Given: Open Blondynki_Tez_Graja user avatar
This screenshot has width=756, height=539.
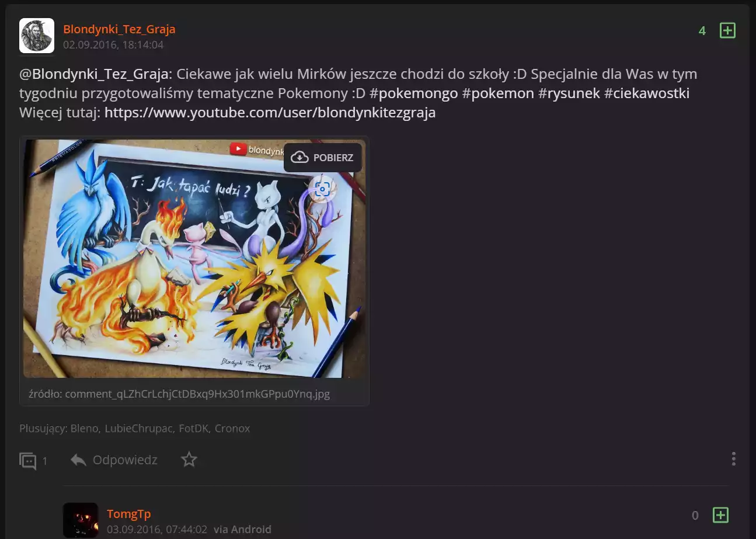Looking at the screenshot, I should [x=37, y=36].
